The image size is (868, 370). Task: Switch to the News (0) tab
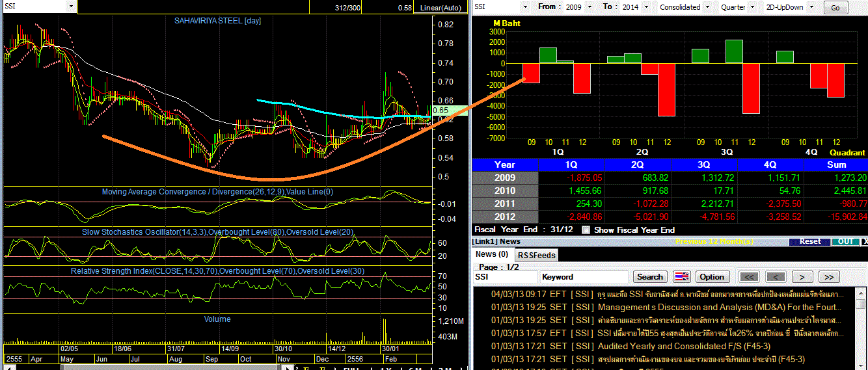point(492,254)
